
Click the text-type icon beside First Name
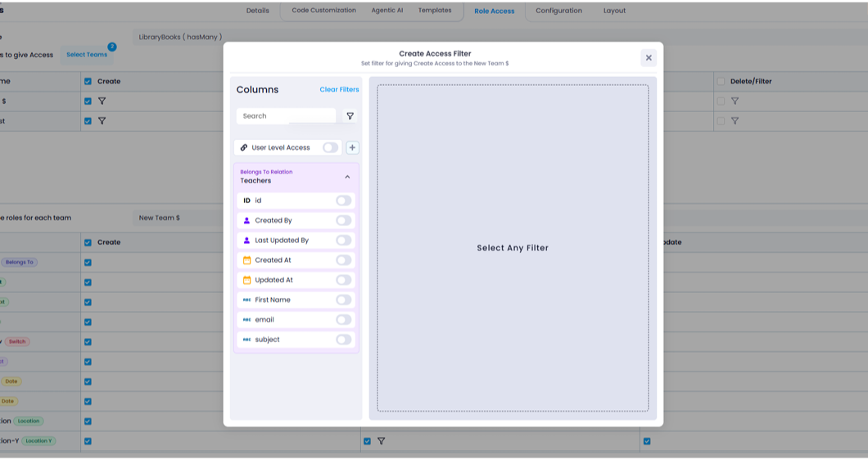tap(247, 300)
